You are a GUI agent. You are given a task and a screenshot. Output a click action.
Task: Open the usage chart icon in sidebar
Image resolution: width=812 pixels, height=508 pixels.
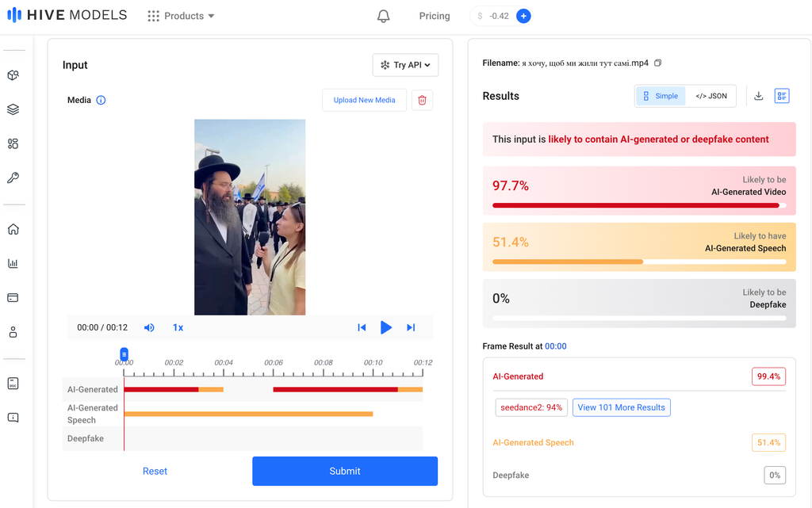13,263
